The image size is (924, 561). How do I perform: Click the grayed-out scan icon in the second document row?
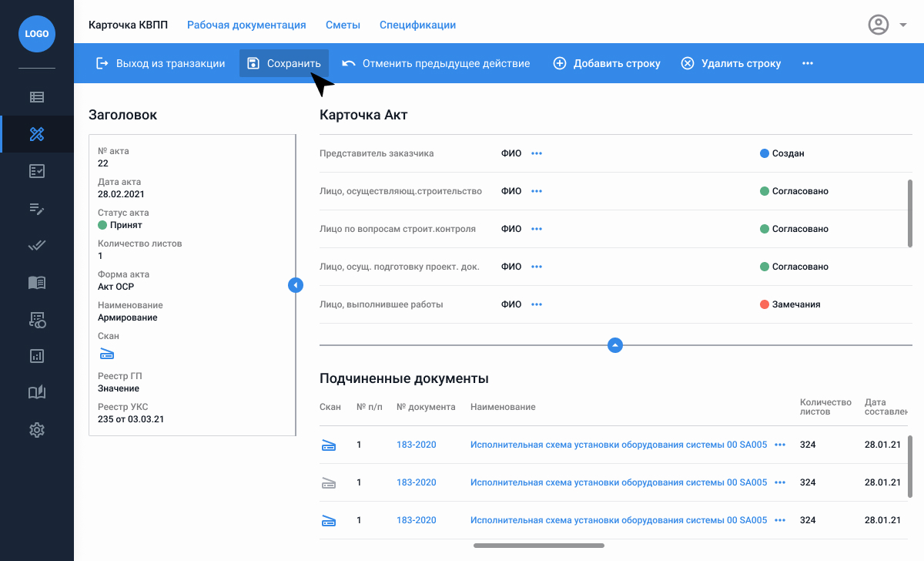coord(329,483)
